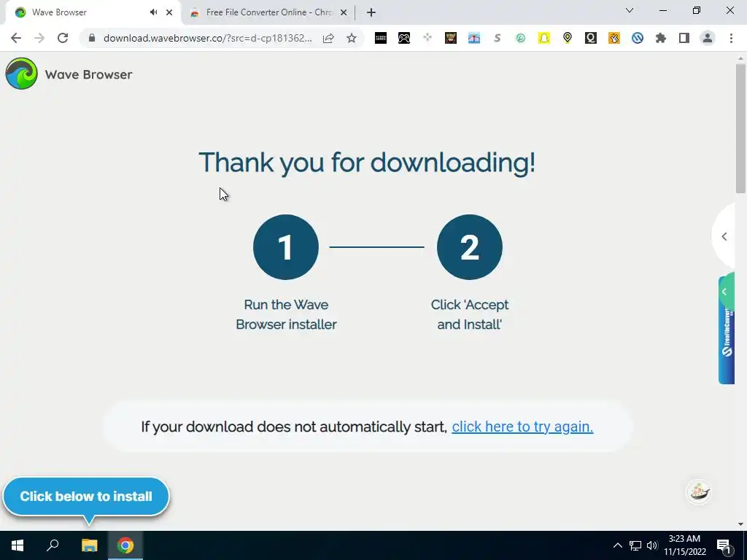Open a new browser tab

point(371,12)
